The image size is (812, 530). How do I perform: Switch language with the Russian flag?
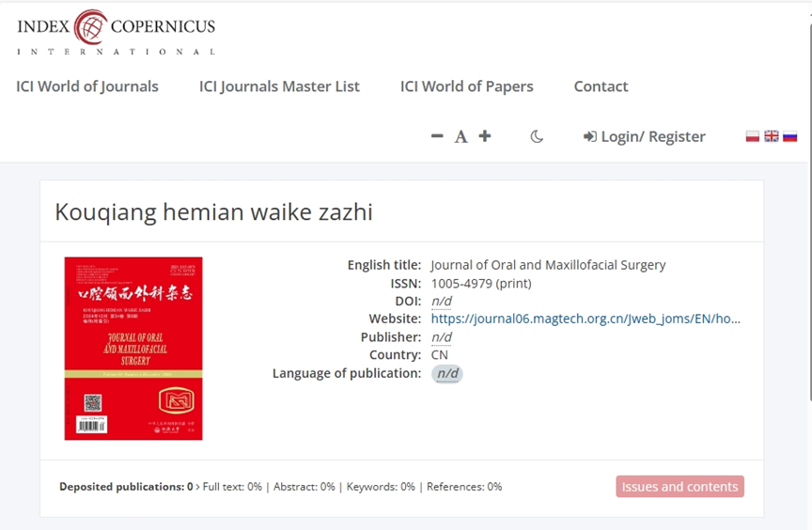tap(789, 136)
